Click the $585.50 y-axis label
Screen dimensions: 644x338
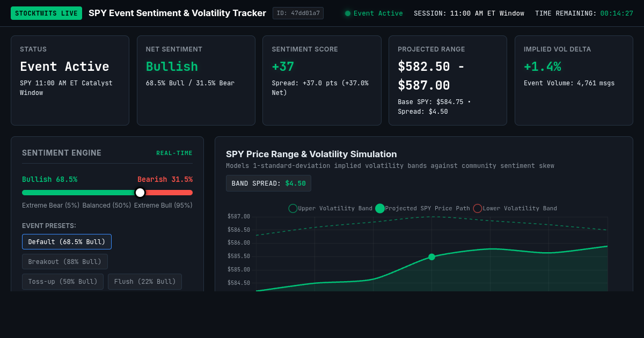coord(239,256)
